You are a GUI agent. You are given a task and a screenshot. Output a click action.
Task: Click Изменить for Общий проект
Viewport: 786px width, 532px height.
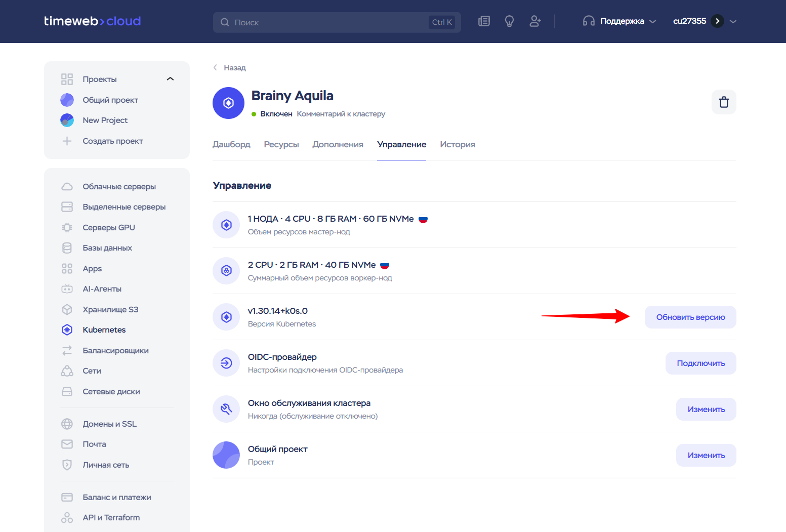coord(706,456)
